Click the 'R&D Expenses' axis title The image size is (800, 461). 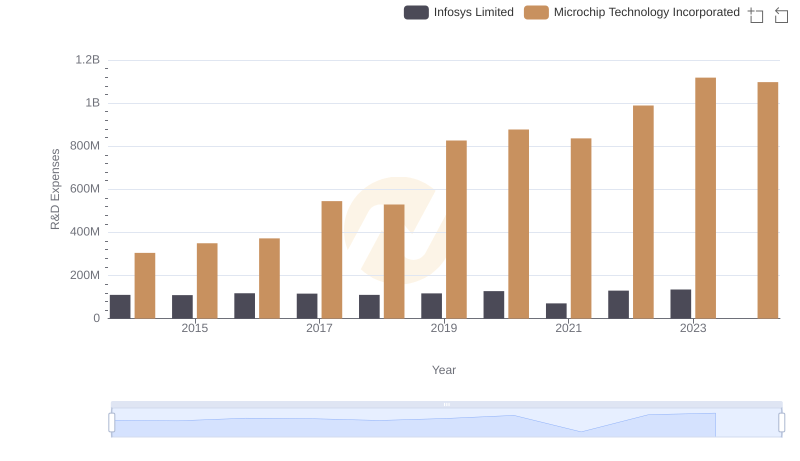(55, 189)
